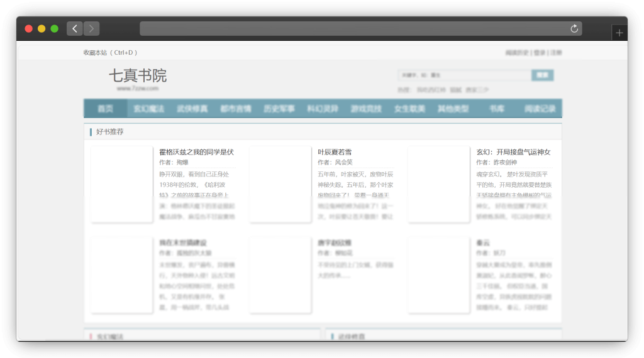Click the 七真书院 site logo
Screen dimensions: 644x358
click(138, 79)
